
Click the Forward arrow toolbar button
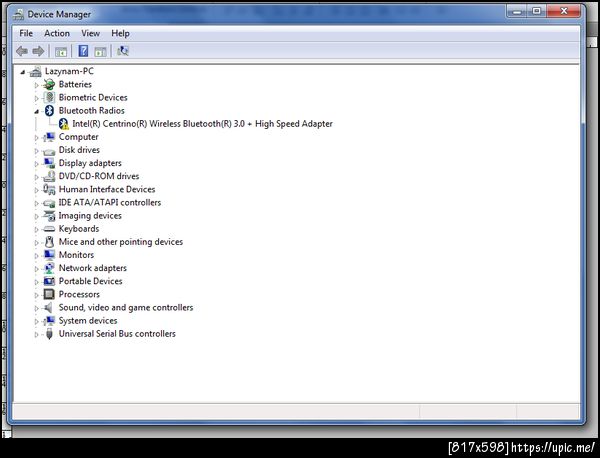click(x=38, y=51)
